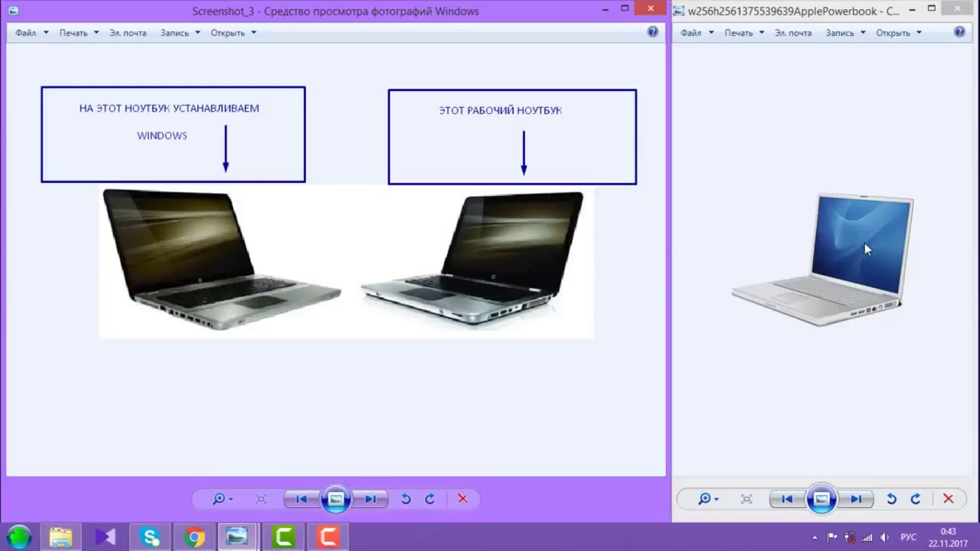Go to next photo in Screenshot_3 viewer
Viewport: 980px width, 551px height.
pos(371,499)
